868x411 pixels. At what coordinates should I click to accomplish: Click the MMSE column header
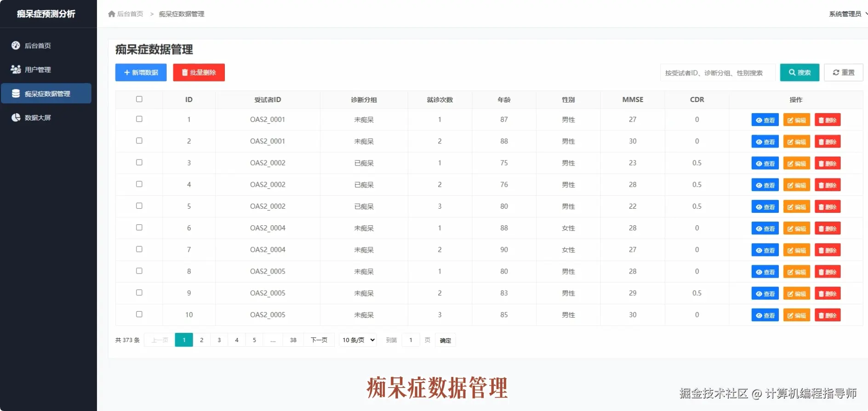coord(633,99)
